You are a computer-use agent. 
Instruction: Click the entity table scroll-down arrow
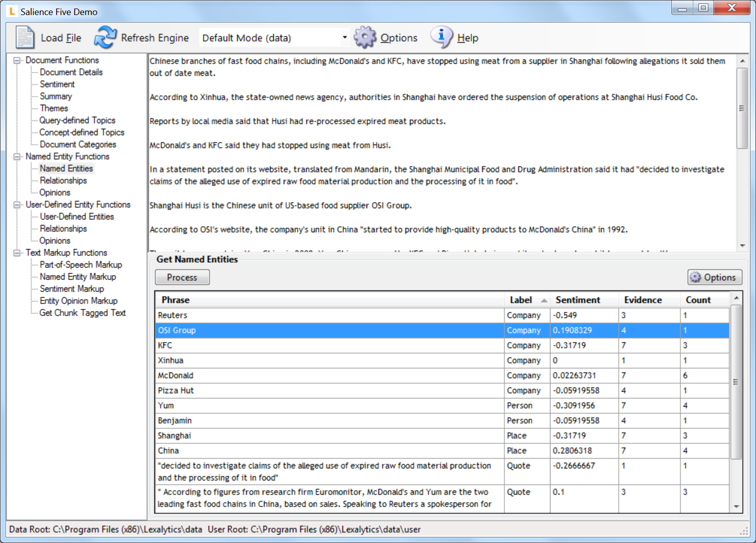click(x=736, y=506)
